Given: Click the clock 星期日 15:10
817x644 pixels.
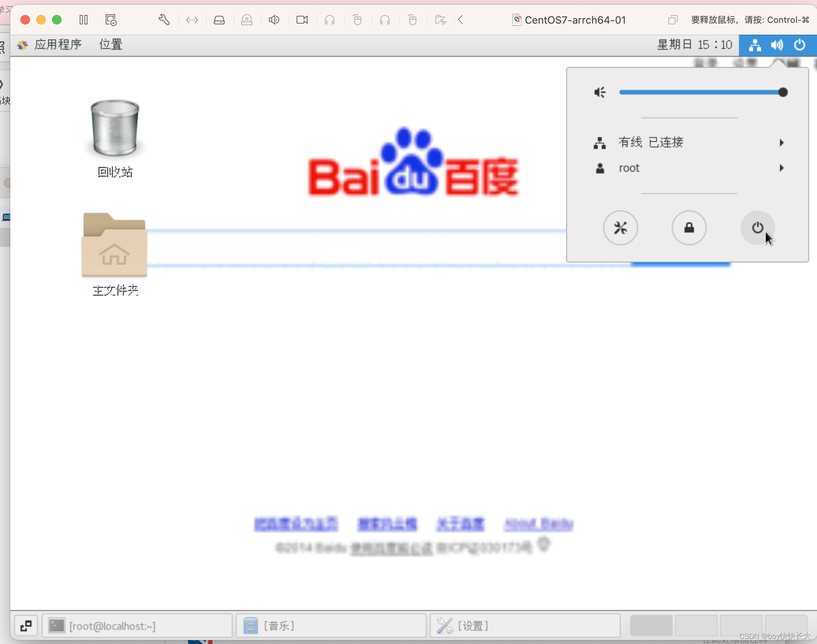Looking at the screenshot, I should click(695, 45).
